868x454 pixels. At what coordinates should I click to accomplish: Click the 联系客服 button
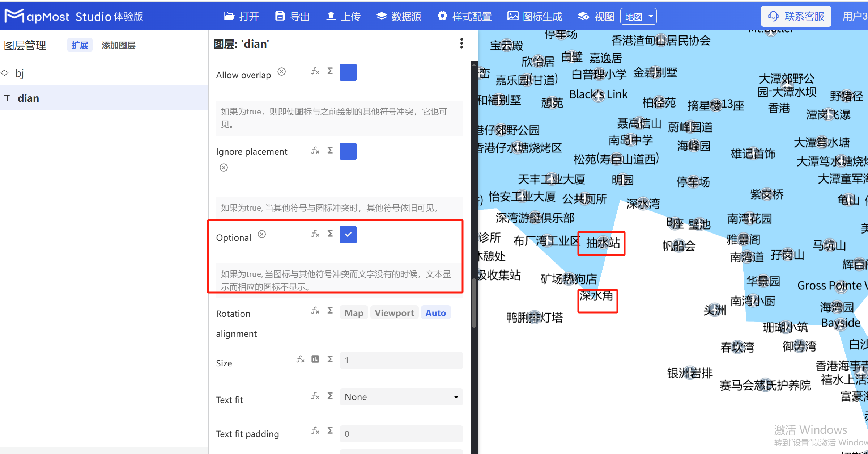point(796,16)
